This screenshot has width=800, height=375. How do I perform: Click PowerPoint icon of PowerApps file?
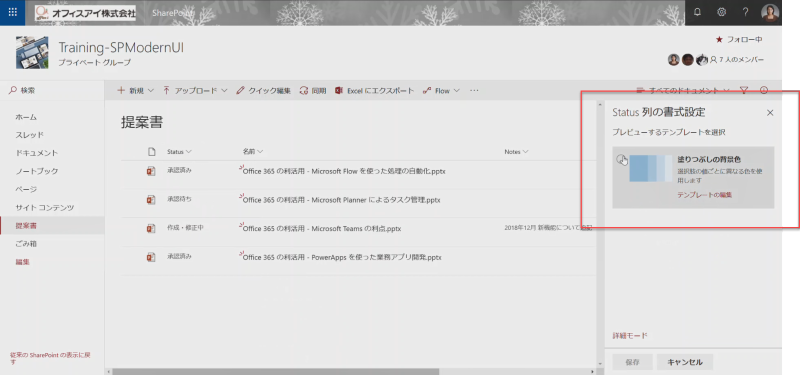click(151, 257)
